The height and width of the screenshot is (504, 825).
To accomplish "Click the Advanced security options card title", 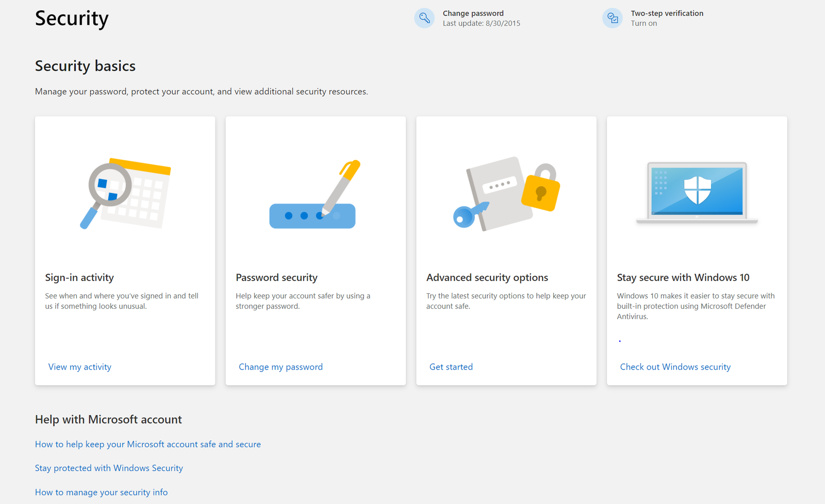I will 487,277.
